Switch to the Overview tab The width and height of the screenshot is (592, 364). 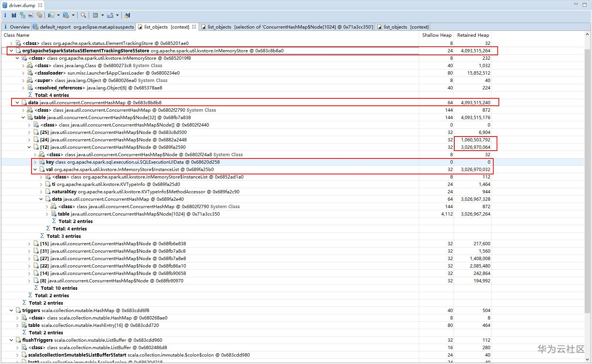[x=16, y=27]
